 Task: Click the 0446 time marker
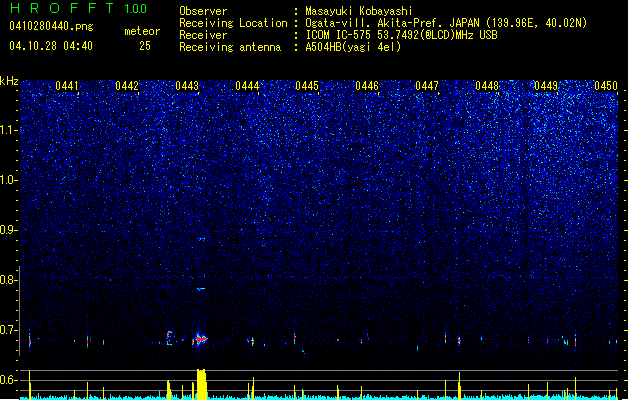pos(367,86)
